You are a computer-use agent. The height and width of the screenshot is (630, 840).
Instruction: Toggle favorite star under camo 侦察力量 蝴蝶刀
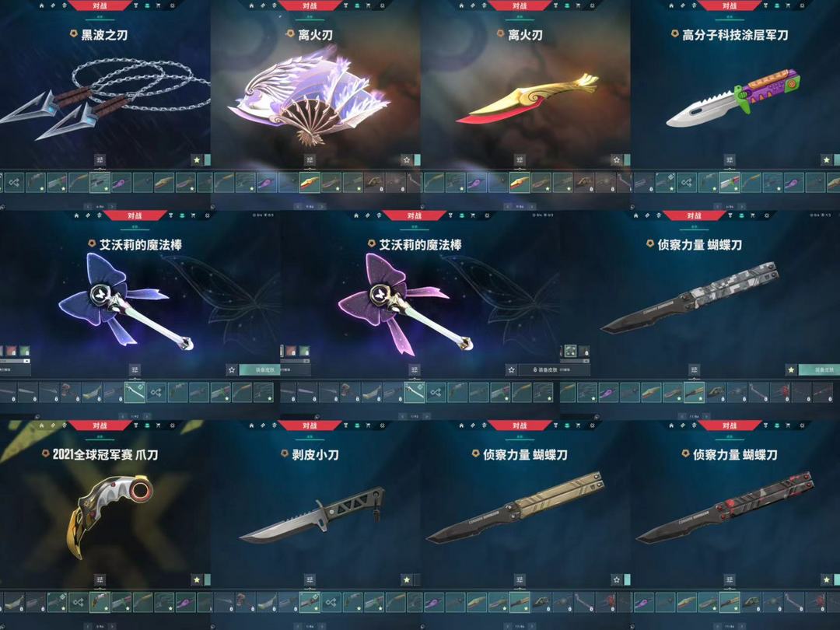point(791,369)
